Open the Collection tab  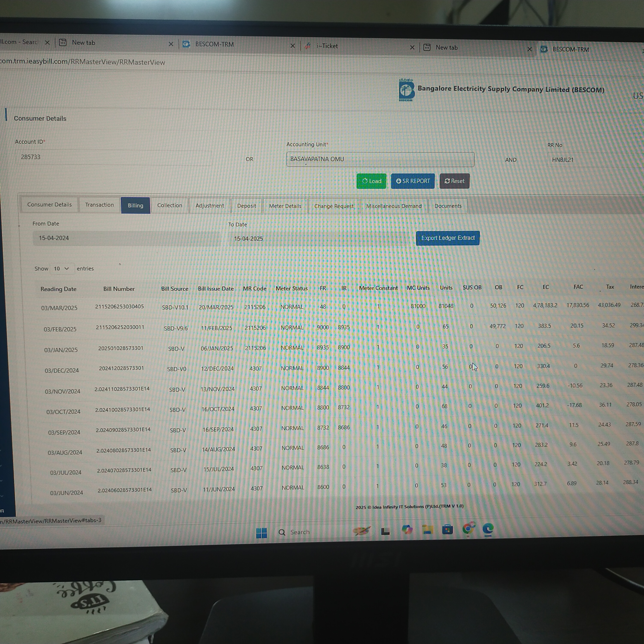(x=170, y=205)
